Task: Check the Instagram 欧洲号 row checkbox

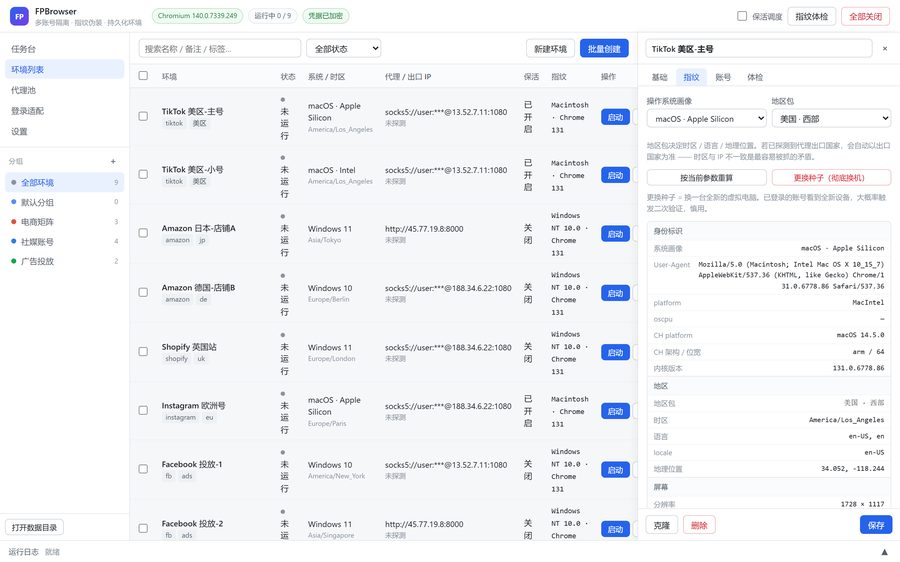Action: click(143, 410)
